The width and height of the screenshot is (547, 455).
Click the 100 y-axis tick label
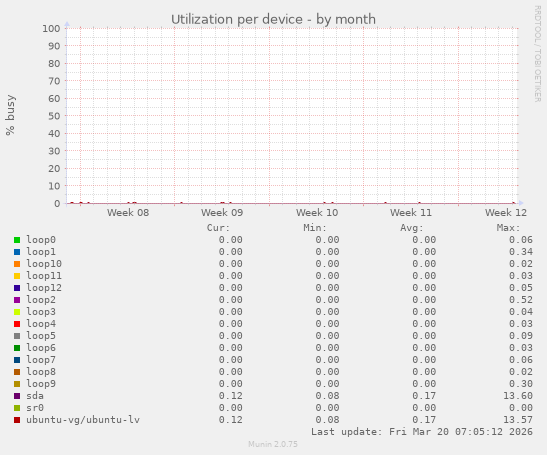point(51,28)
